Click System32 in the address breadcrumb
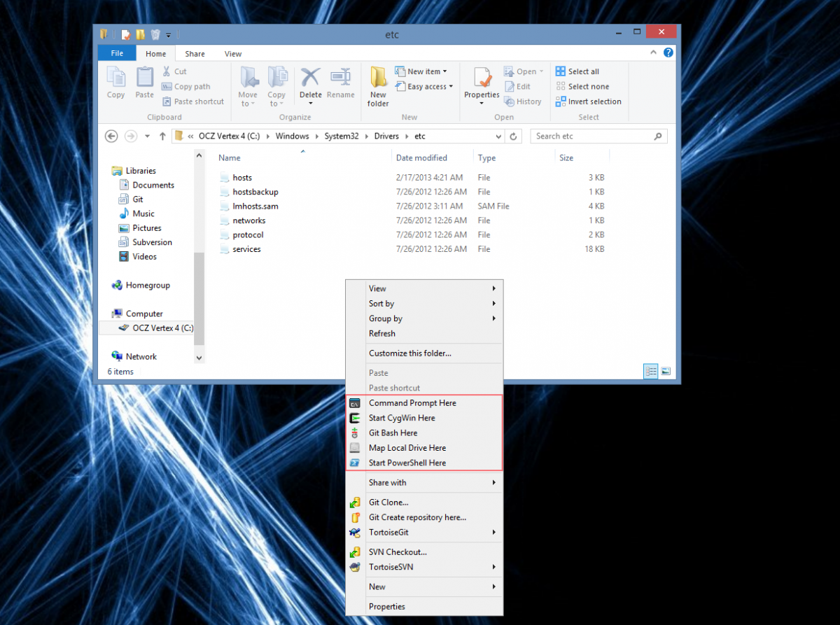The image size is (840, 625). point(342,136)
